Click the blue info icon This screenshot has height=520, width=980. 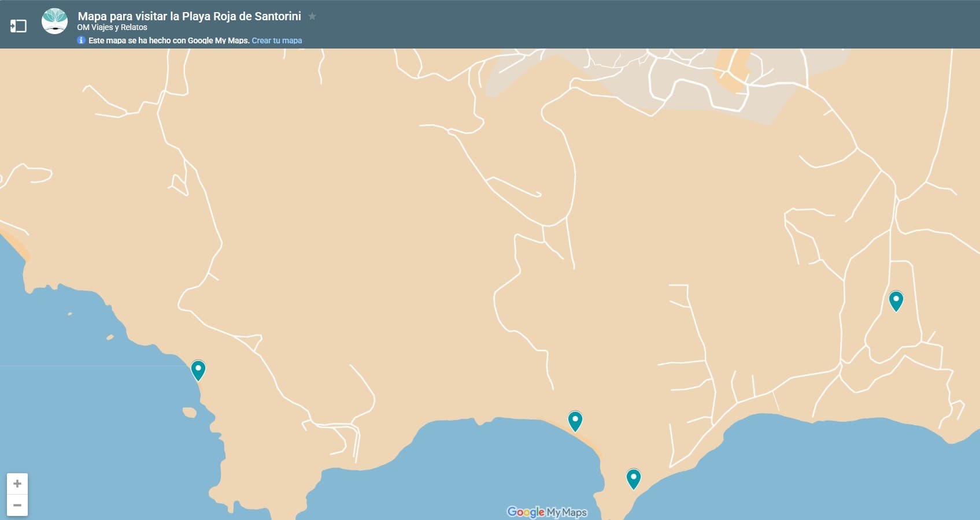point(82,40)
